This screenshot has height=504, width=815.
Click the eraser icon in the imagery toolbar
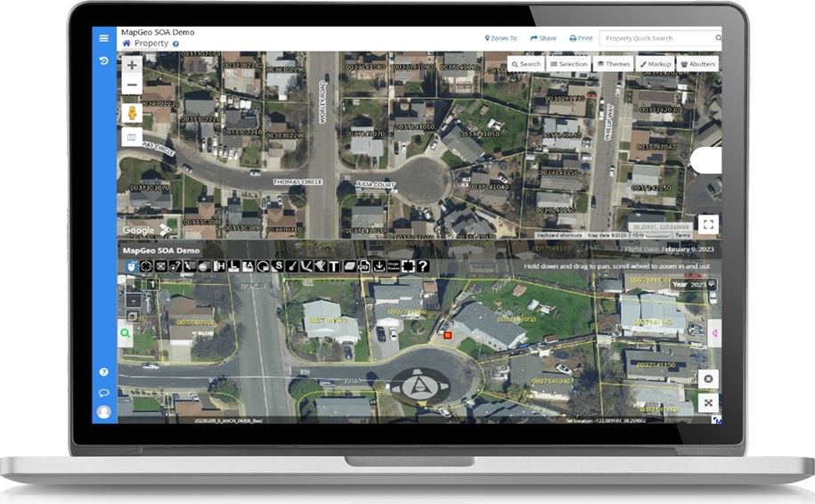(349, 266)
